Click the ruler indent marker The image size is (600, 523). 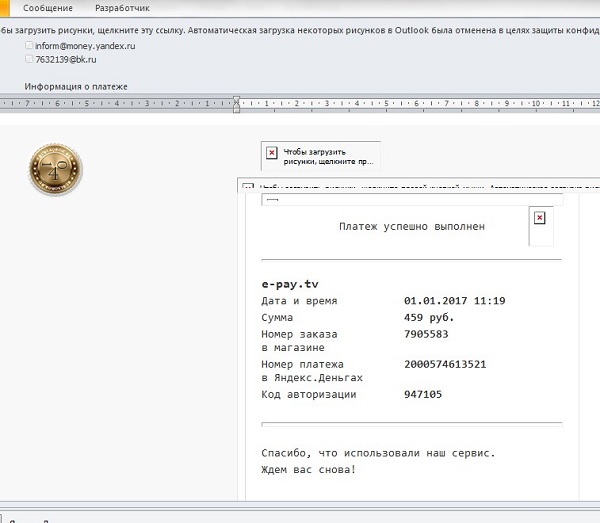[236, 104]
